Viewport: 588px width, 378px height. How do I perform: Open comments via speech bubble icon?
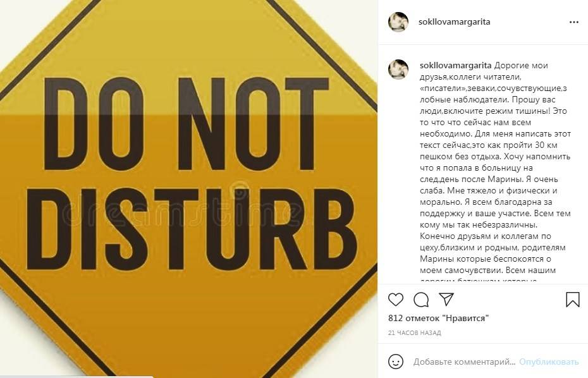click(x=421, y=300)
